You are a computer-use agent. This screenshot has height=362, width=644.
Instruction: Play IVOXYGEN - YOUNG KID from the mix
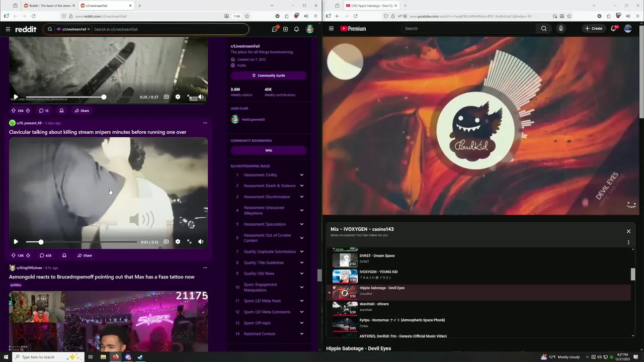coord(480,276)
